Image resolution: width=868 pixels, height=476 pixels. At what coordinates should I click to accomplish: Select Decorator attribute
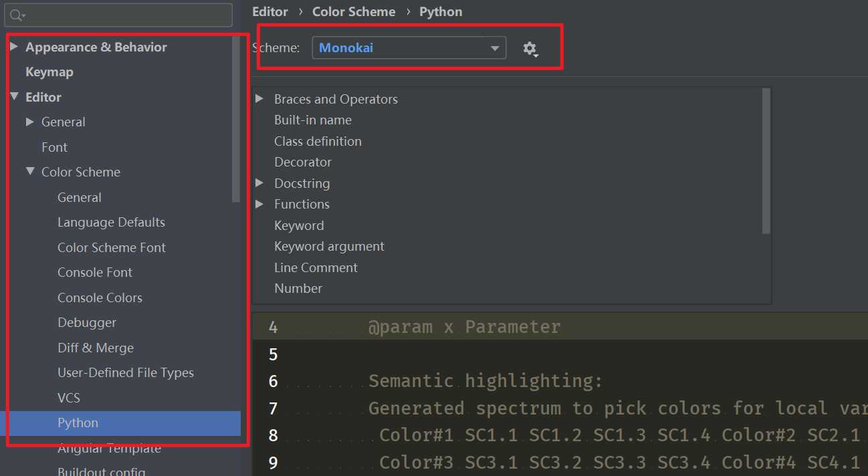coord(303,162)
